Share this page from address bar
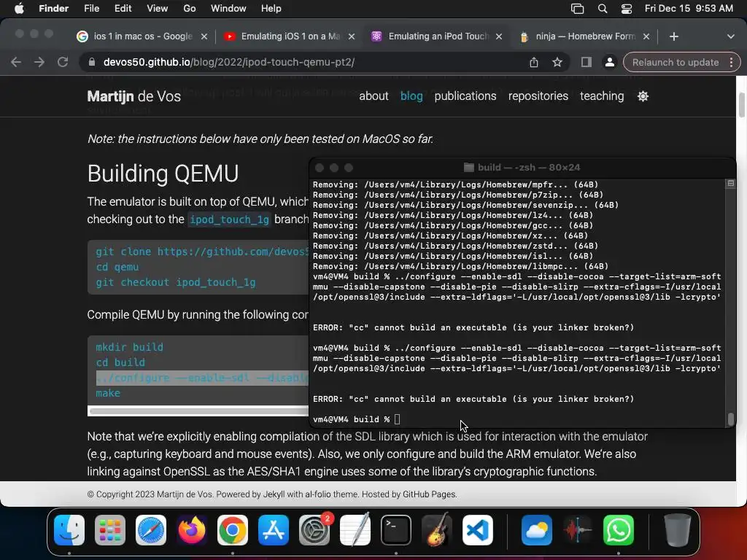747x560 pixels. click(534, 63)
